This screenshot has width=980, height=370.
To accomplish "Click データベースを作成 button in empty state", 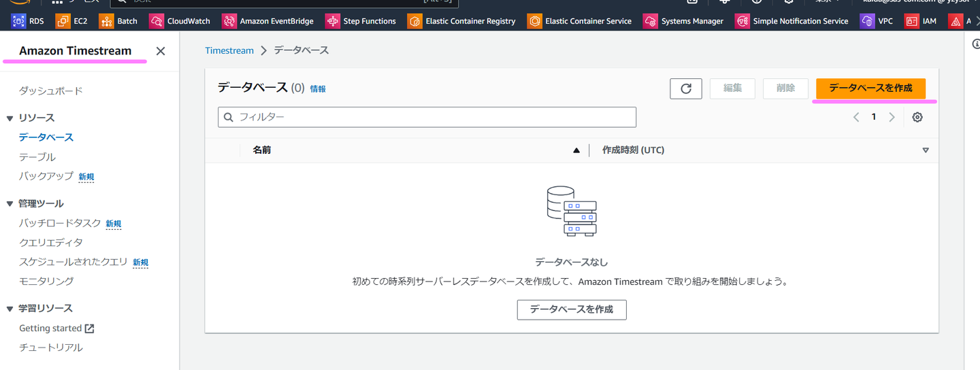I will [x=572, y=309].
